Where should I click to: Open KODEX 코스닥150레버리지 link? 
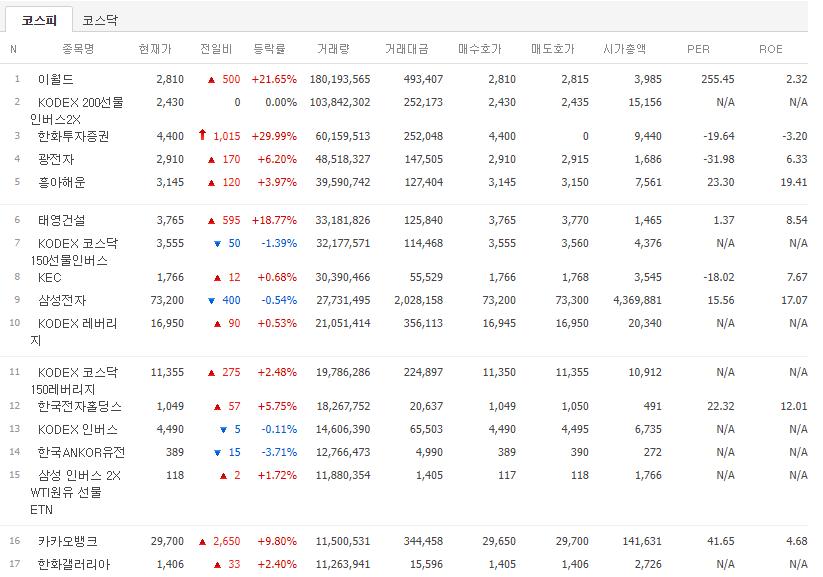(x=74, y=381)
